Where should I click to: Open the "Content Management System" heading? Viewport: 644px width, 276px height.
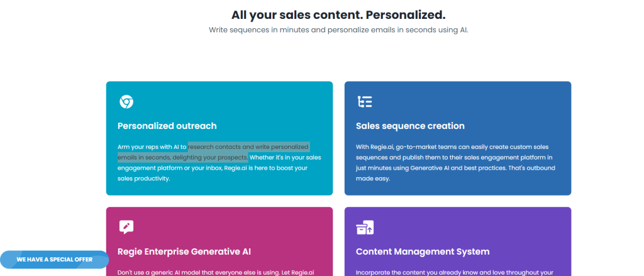422,251
